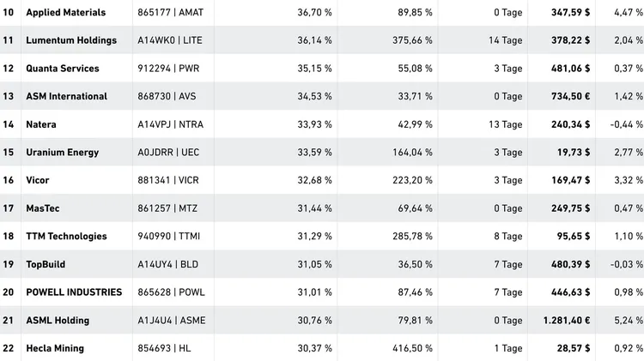
Task: Open the Hecla Mining entry
Action: click(55, 348)
